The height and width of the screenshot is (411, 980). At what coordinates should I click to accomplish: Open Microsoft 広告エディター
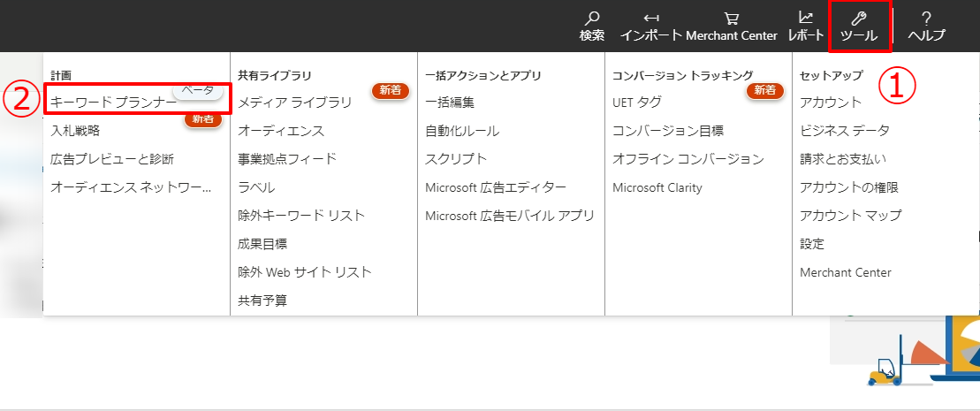496,187
